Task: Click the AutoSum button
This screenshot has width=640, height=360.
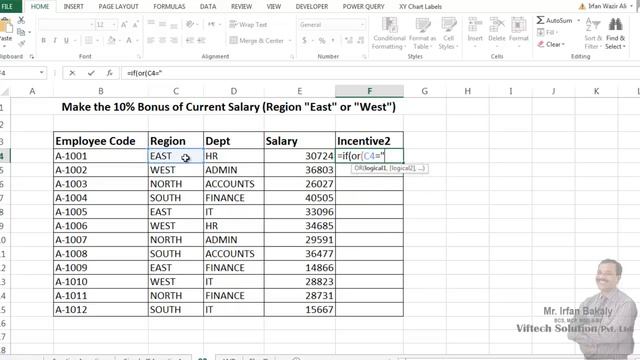Action: click(x=554, y=20)
